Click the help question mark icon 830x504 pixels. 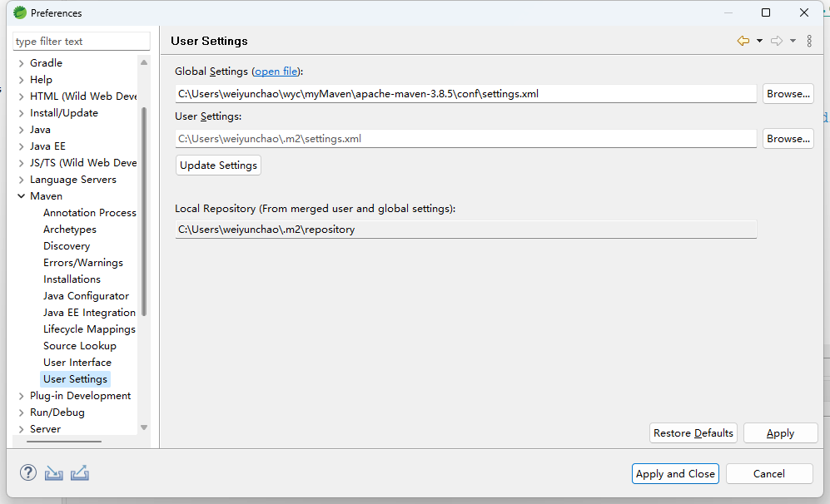pos(28,473)
